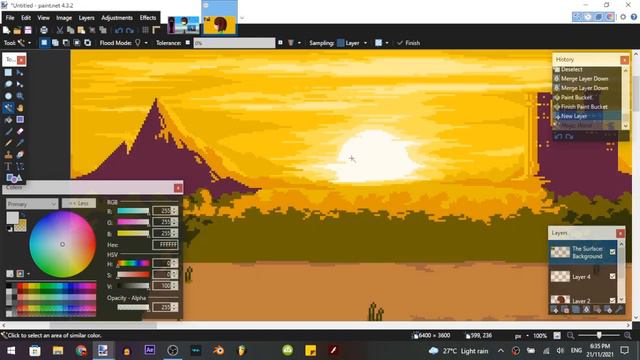Open the Primary color selector dropdown
Image resolution: width=640 pixels, height=360 pixels.
32,204
